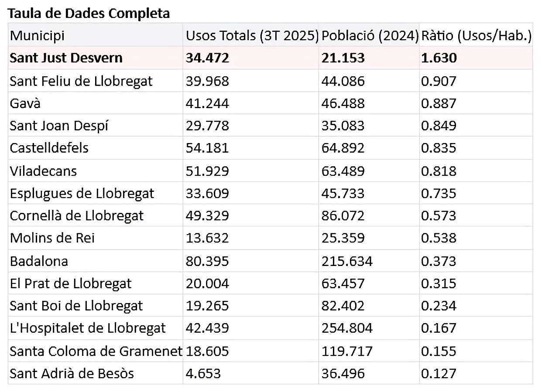Select the Taula de Dades Completa title
545x392 pixels.
pyautogui.click(x=89, y=14)
